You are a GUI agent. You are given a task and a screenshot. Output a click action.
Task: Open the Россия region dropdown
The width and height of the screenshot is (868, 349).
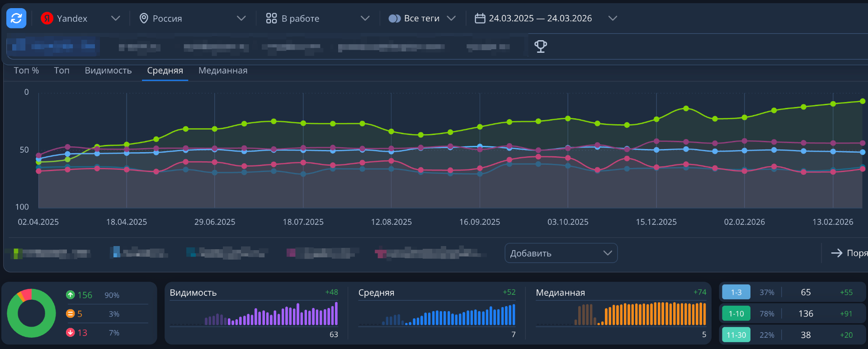tap(194, 18)
